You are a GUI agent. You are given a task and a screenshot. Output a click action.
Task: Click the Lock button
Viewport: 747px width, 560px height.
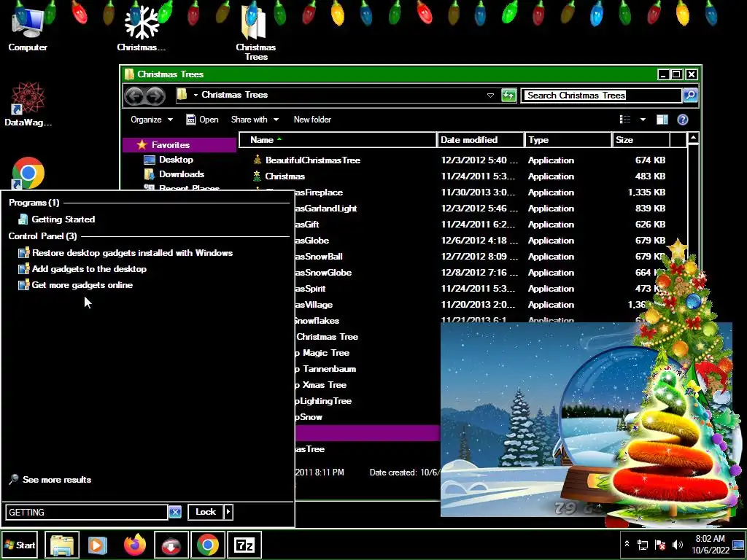(205, 512)
